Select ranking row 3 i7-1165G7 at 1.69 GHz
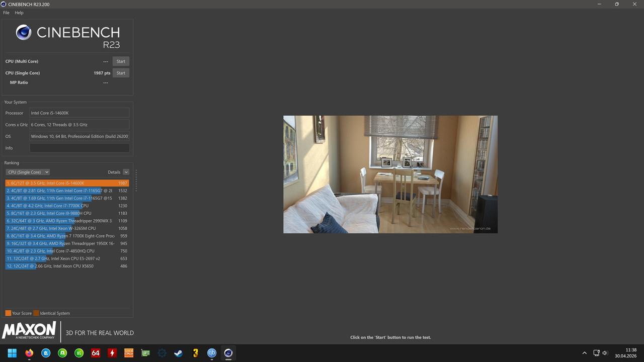 (x=67, y=198)
